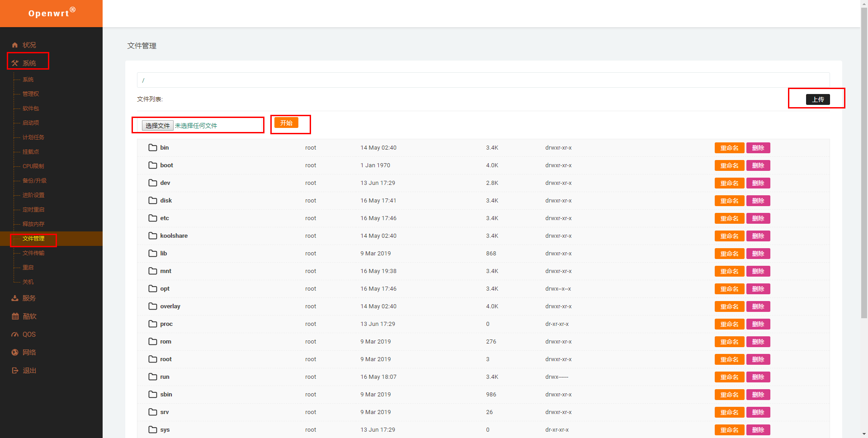Open 系统 submenu item under 系统
This screenshot has width=868, height=438.
[28, 80]
